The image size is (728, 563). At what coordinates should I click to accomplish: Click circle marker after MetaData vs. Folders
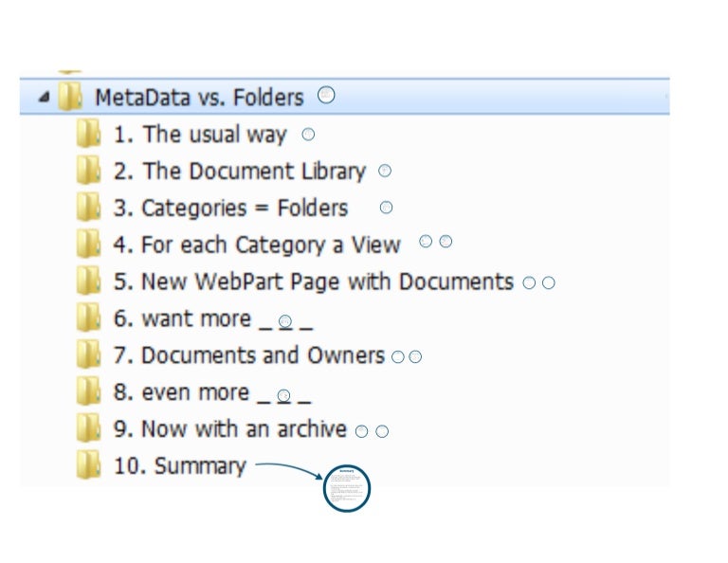326,95
